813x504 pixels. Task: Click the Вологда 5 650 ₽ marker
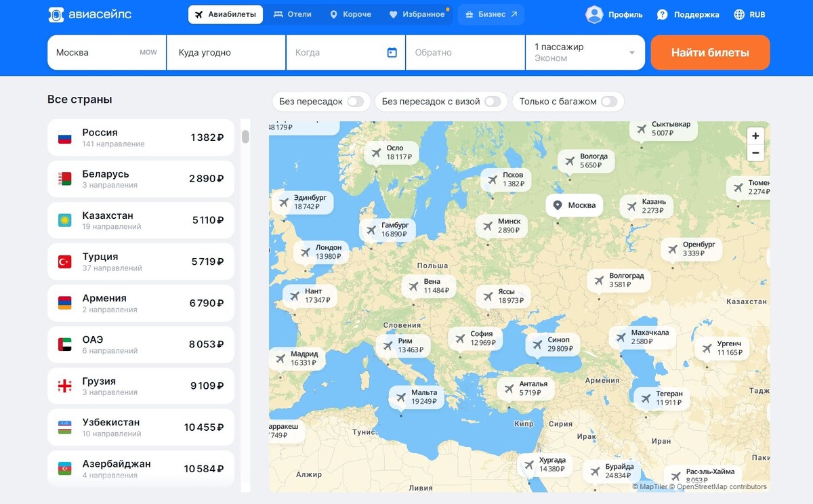tap(587, 161)
